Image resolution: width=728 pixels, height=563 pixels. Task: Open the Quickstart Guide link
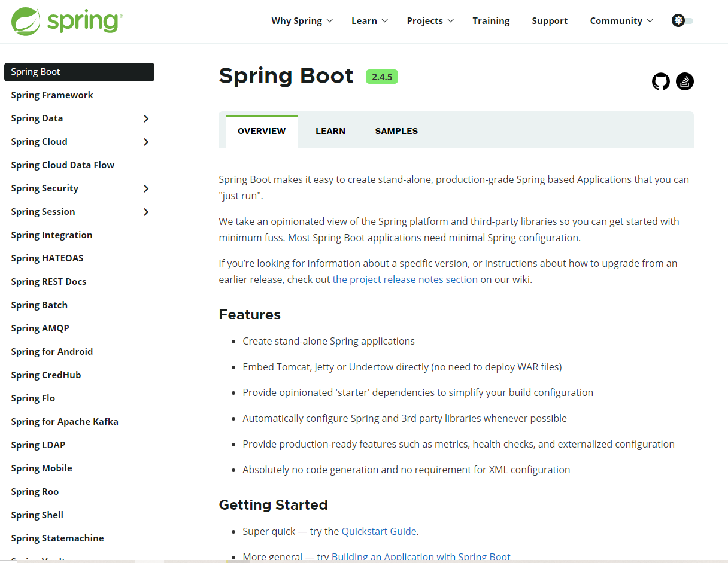(x=379, y=531)
